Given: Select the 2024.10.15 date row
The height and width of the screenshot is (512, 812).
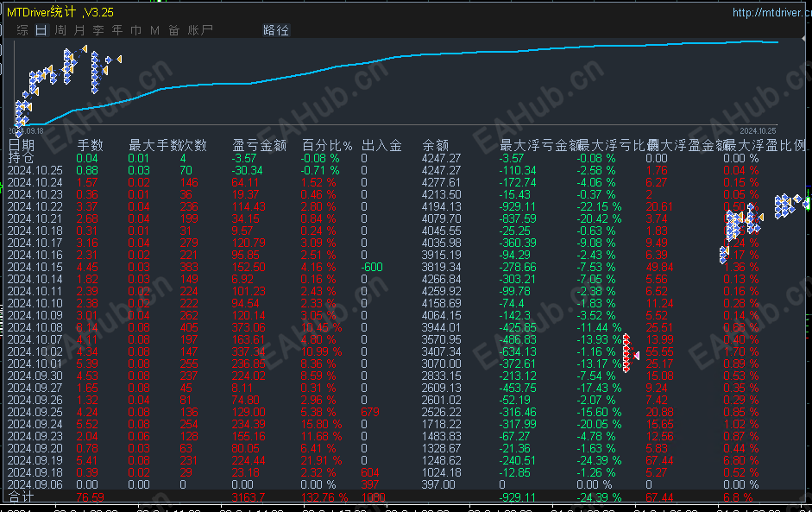Looking at the screenshot, I should [x=35, y=267].
